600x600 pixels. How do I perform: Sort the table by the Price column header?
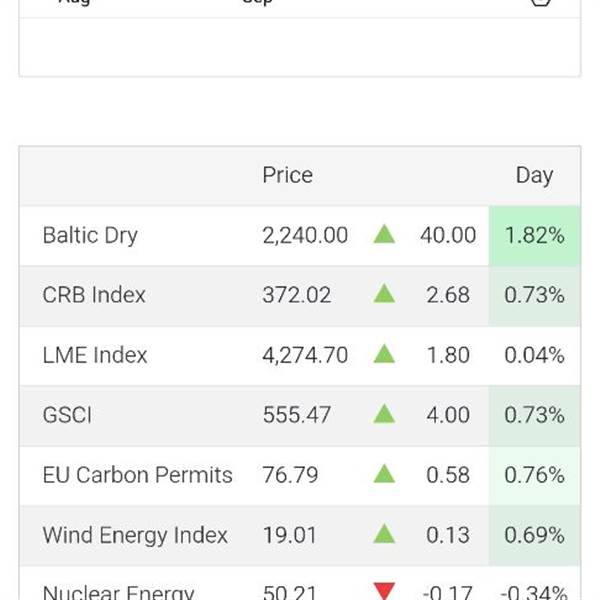tap(287, 175)
